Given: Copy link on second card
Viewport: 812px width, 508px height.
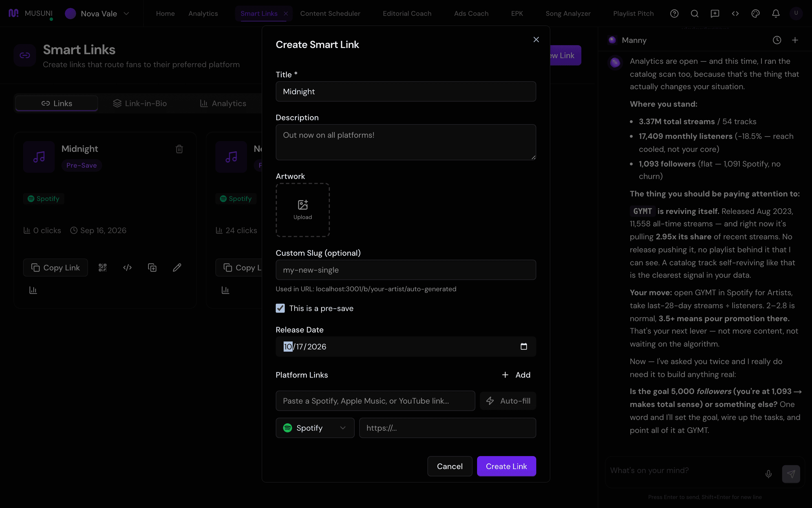Looking at the screenshot, I should 239,268.
